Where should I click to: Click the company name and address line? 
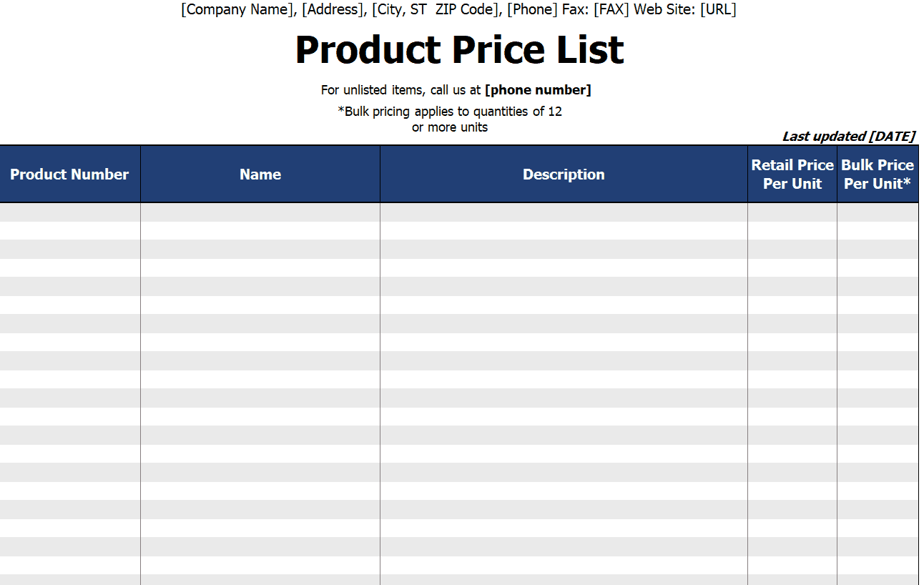coord(458,9)
